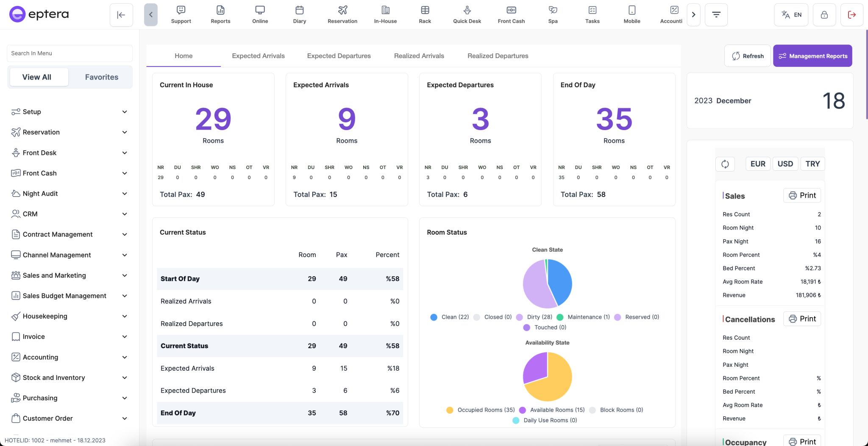Click the Management Reports button

tap(812, 55)
